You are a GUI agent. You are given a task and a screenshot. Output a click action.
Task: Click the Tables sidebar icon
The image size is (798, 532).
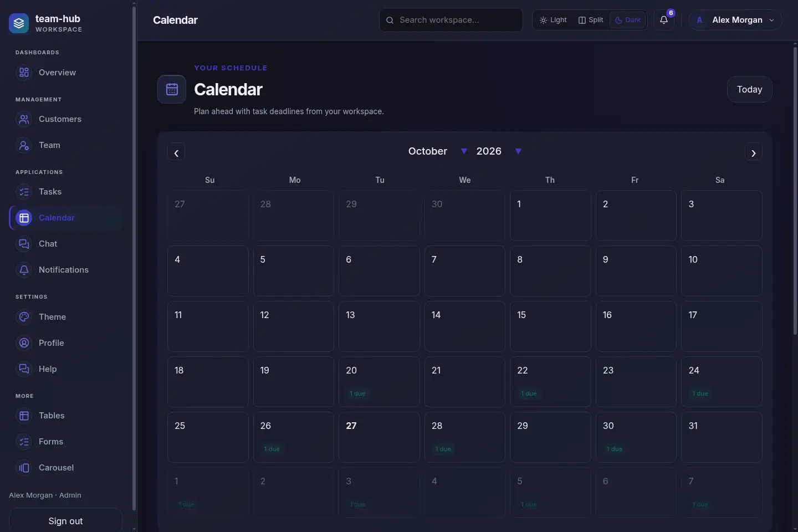pyautogui.click(x=24, y=416)
